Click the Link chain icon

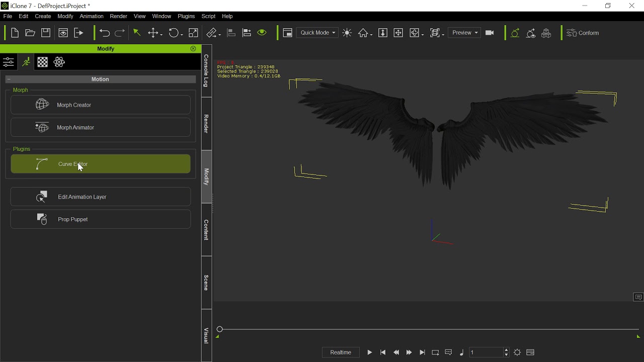pos(212,33)
